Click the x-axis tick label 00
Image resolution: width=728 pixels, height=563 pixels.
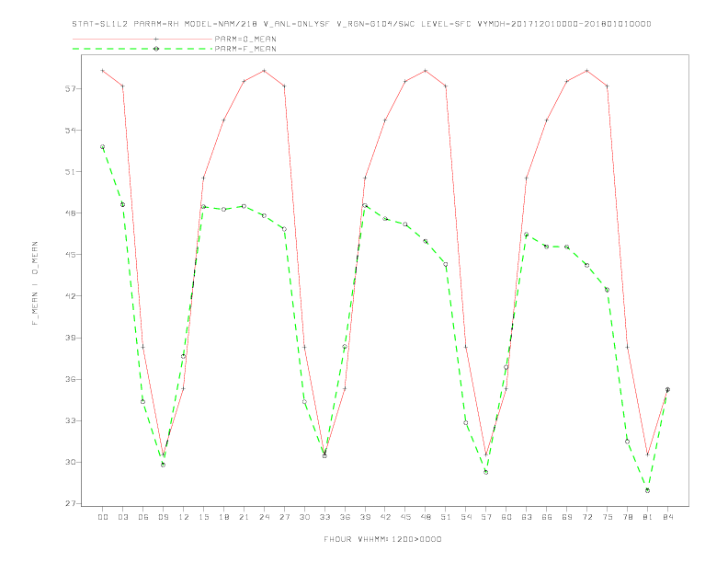(103, 517)
